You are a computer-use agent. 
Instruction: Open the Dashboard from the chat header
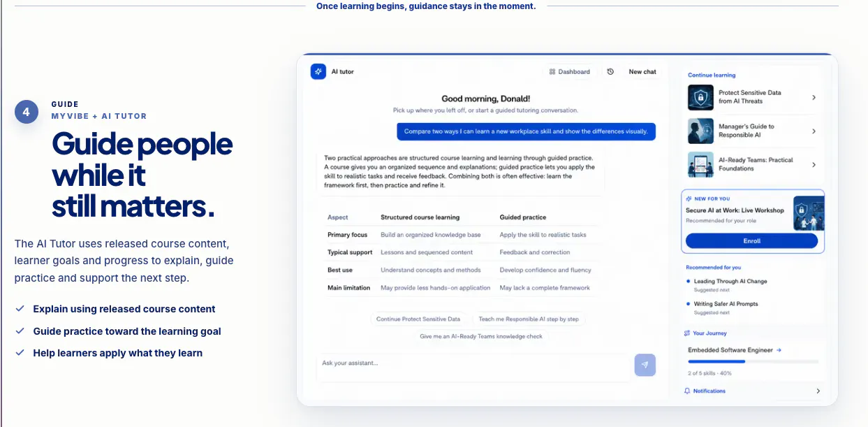coord(570,71)
